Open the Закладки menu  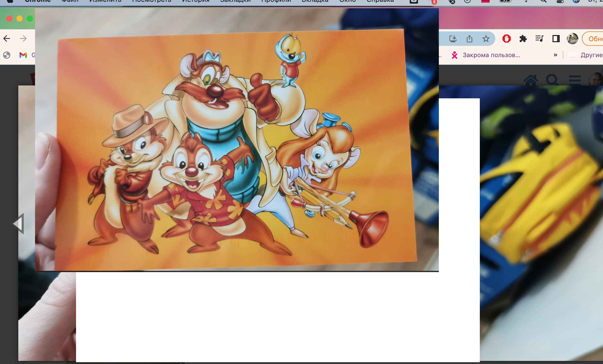click(x=235, y=1)
